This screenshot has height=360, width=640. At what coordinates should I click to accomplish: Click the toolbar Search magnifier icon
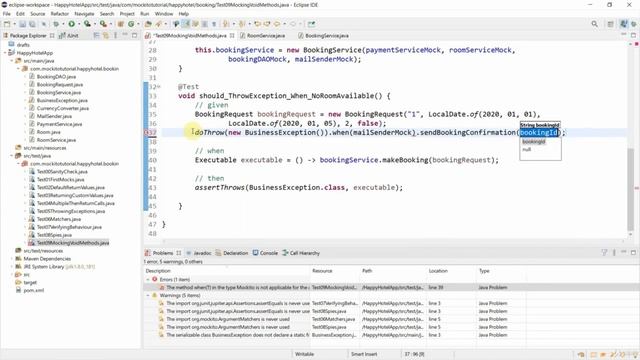click(x=595, y=24)
